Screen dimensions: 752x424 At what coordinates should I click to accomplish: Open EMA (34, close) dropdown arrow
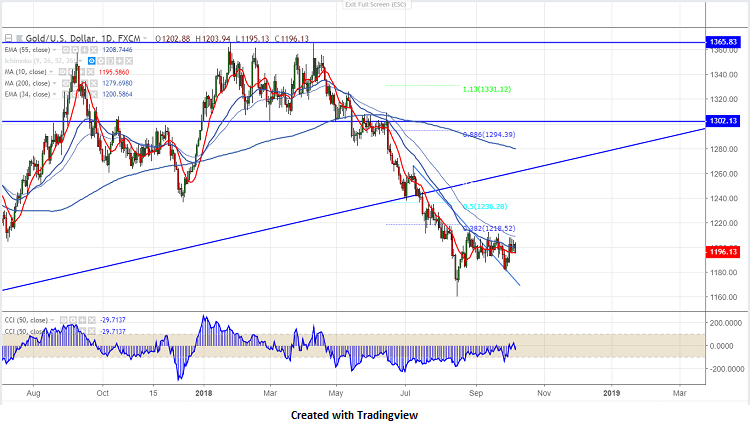54,94
